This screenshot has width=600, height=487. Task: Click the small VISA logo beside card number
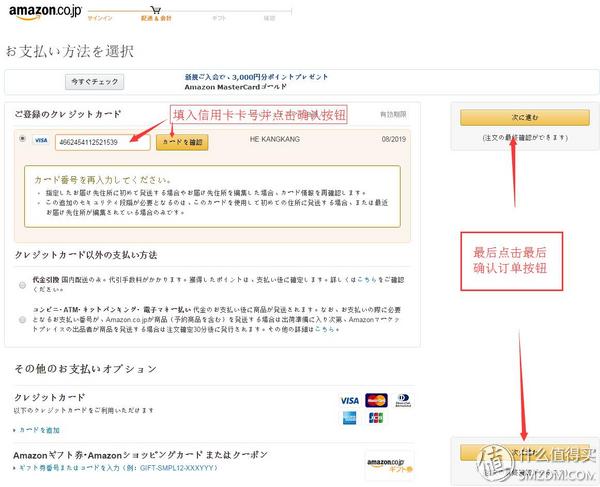point(41,140)
